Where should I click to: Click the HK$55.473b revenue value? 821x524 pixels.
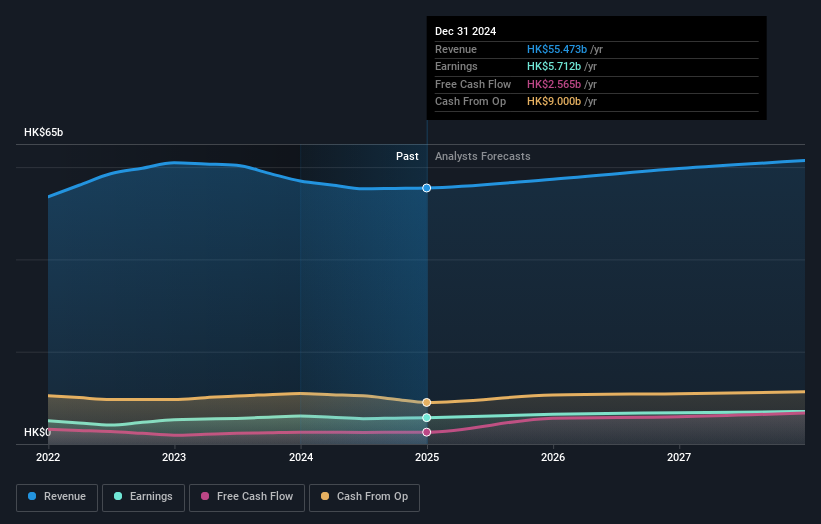[557, 49]
